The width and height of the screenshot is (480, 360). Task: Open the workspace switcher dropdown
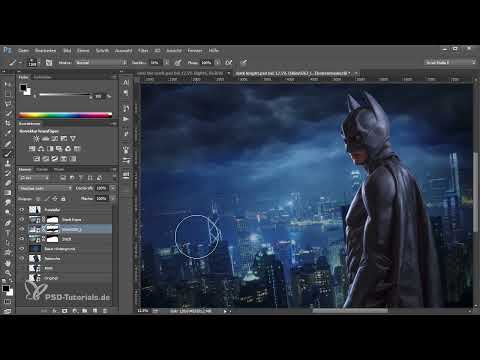pyautogui.click(x=450, y=62)
